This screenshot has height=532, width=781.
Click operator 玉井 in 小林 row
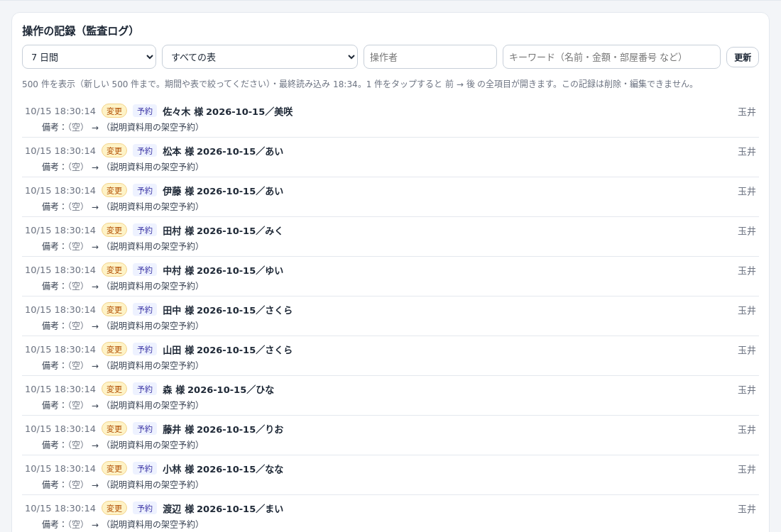[x=747, y=470]
